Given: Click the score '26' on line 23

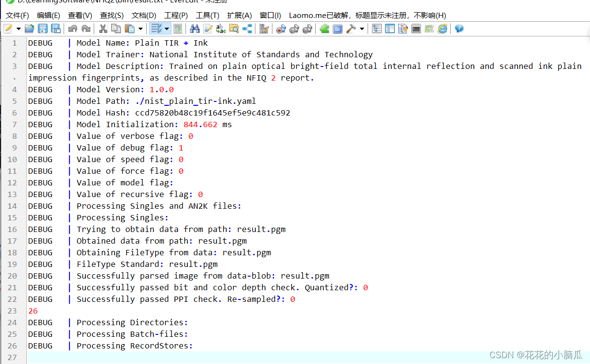Looking at the screenshot, I should (33, 311).
